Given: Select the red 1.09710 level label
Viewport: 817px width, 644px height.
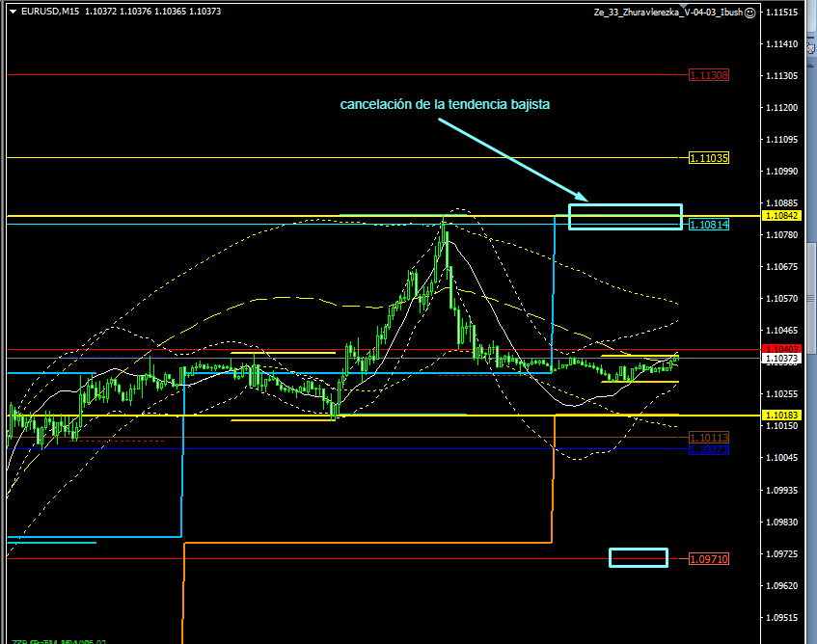Looking at the screenshot, I should (x=709, y=560).
